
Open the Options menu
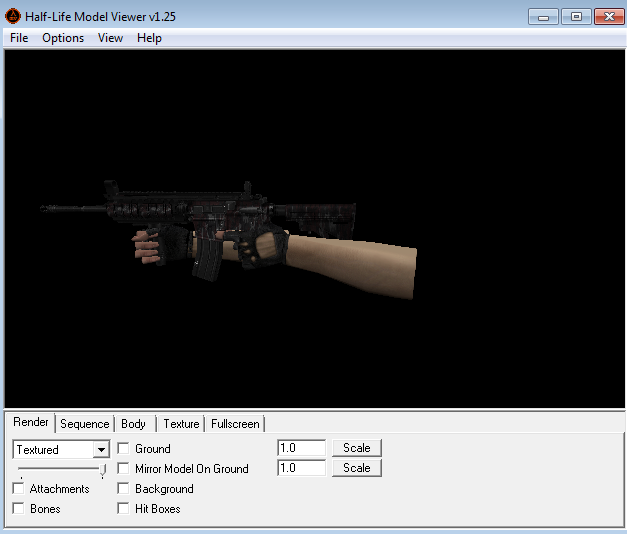pos(63,38)
